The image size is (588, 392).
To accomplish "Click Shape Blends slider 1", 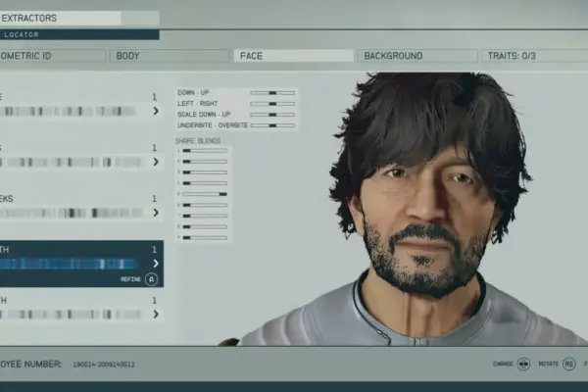I will [205, 150].
